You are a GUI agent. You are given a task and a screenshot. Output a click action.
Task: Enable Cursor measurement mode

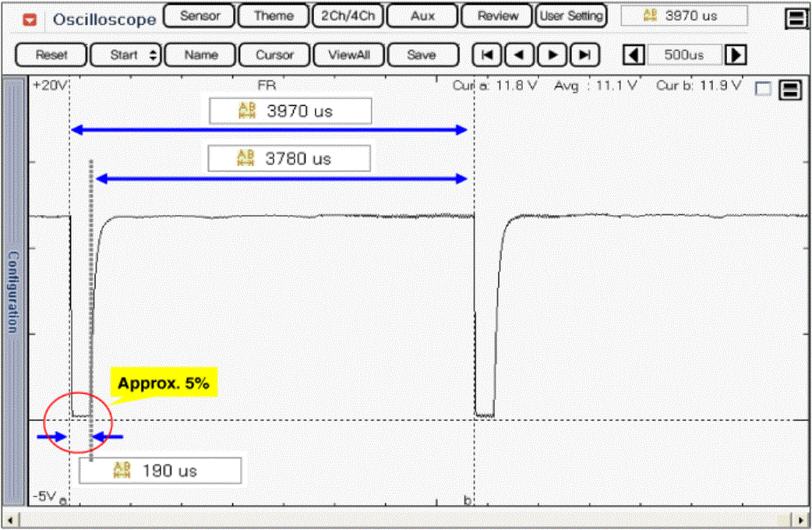click(274, 55)
